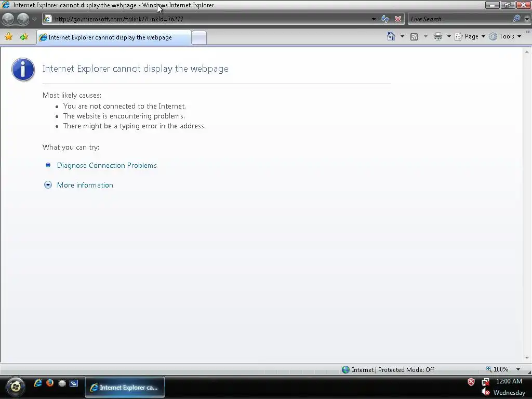Expand the Feeds dropdown arrow
This screenshot has height=399, width=532.
click(425, 36)
